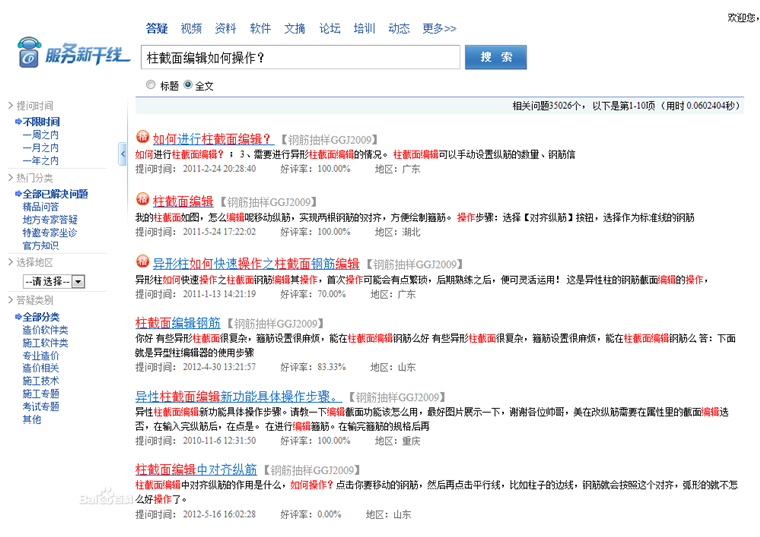Click the badge icon beside 如何进行柱截面编辑
Image resolution: width=760 pixels, height=537 pixels.
coord(142,138)
